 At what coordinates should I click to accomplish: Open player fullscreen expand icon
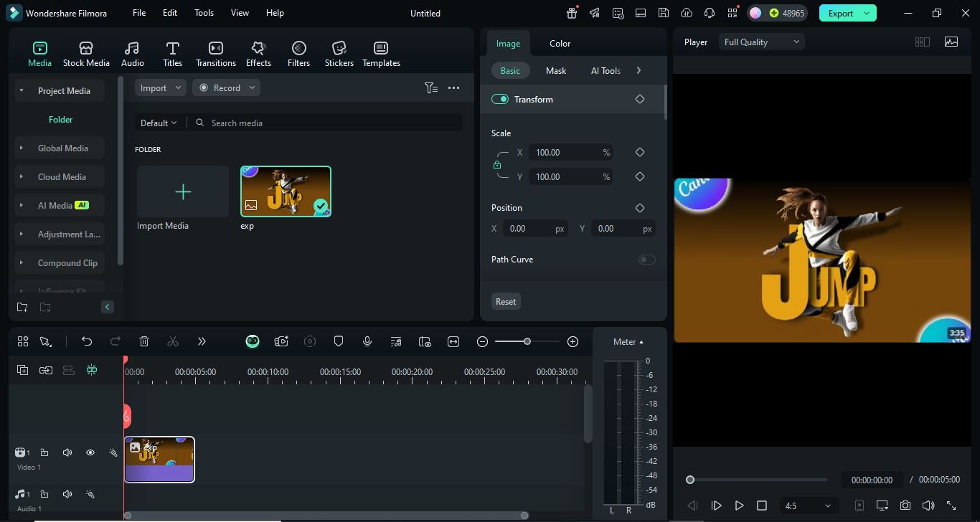[951, 506]
